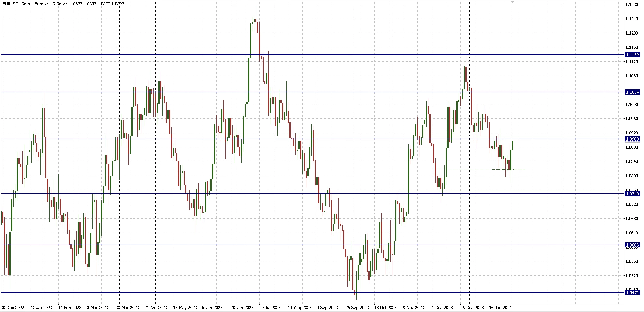This screenshot has width=644, height=312.
Task: Click the 26 Sep 2023 date label
Action: point(357,308)
